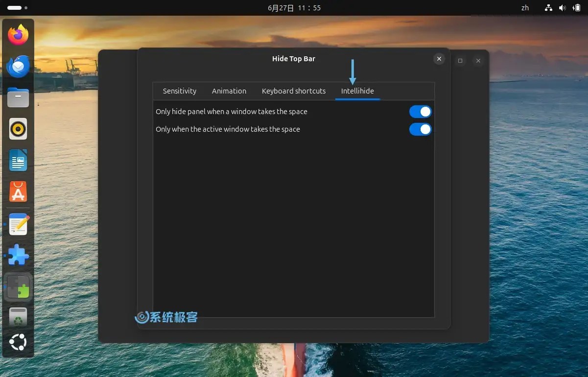Open LibreOffice from the dock

click(18, 160)
